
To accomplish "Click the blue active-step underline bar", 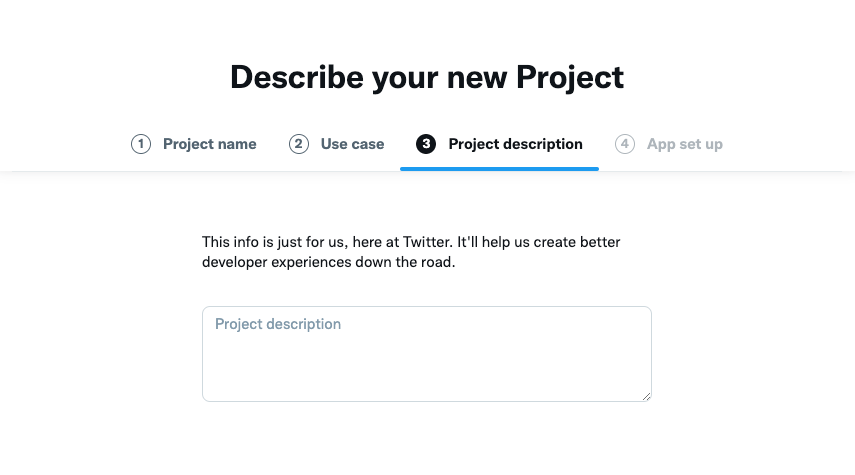I will (x=499, y=169).
